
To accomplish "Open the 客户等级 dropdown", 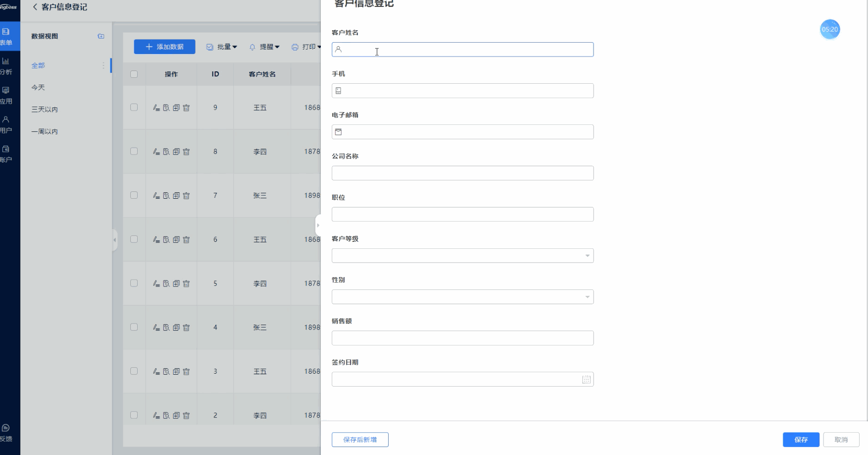I will 462,256.
